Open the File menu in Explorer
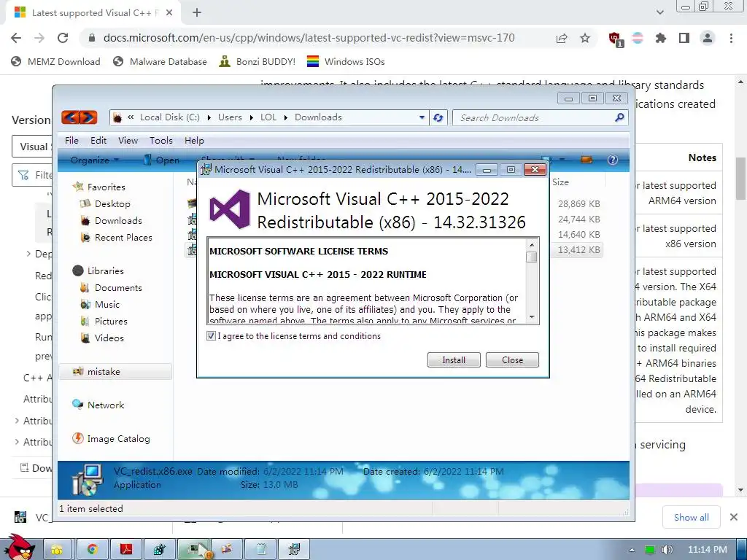 [x=71, y=141]
